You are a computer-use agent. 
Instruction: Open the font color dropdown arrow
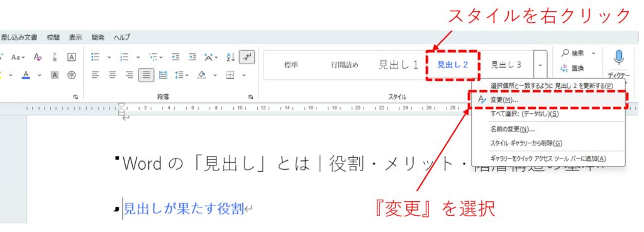click(40, 75)
